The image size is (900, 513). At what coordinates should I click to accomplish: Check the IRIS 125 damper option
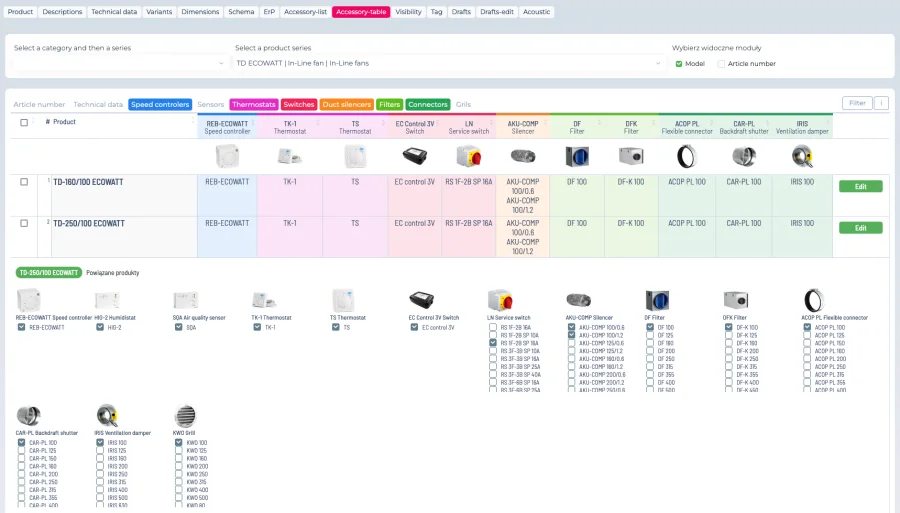100,450
